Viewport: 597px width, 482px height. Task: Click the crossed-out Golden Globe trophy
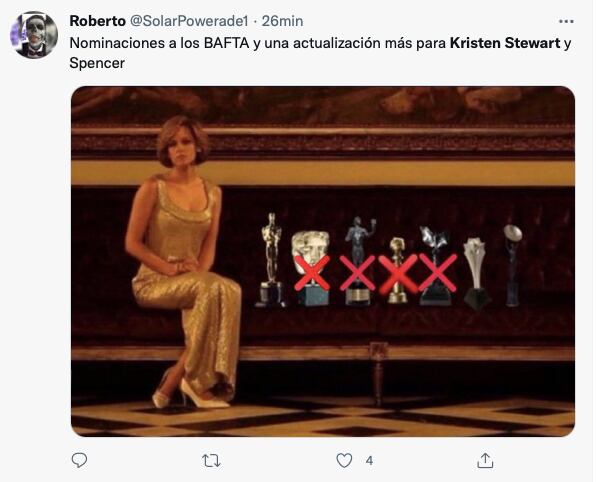click(398, 270)
